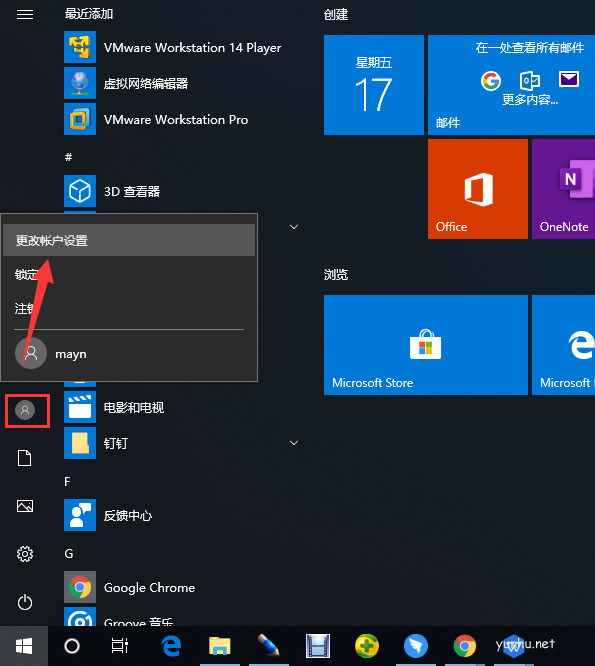This screenshot has height=666, width=595.
Task: Open Pictures from the sidebar
Action: click(x=25, y=506)
